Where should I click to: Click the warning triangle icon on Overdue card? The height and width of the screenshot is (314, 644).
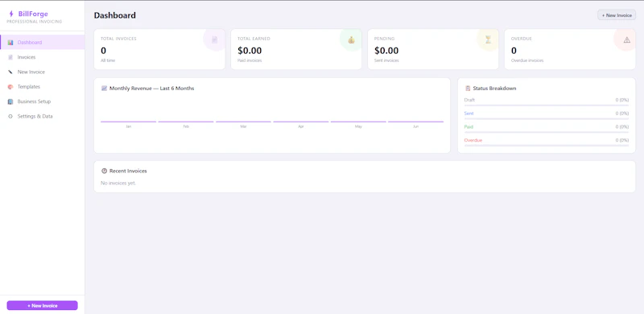[x=627, y=40]
